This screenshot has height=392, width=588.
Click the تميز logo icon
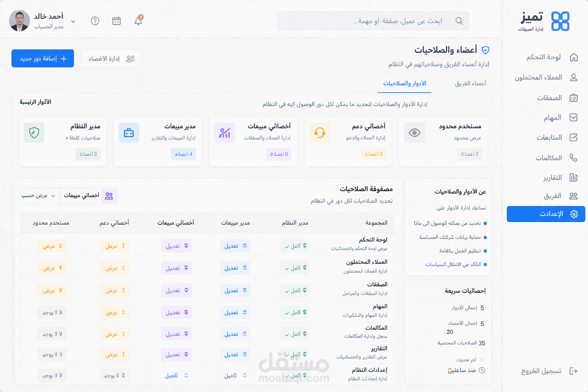[x=560, y=21]
